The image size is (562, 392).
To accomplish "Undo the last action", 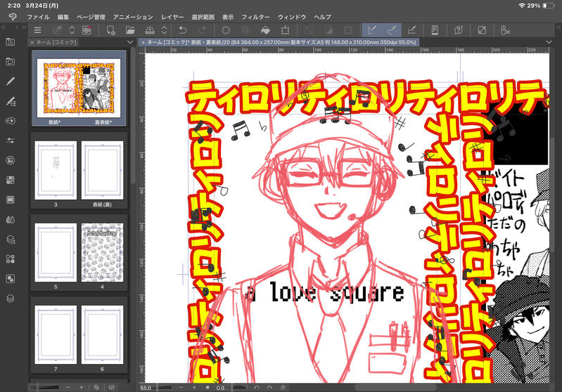I will coord(182,30).
